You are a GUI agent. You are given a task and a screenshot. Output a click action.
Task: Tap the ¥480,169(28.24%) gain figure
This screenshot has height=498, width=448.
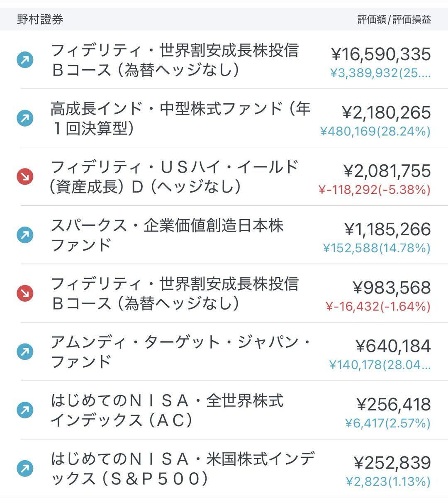(x=375, y=131)
